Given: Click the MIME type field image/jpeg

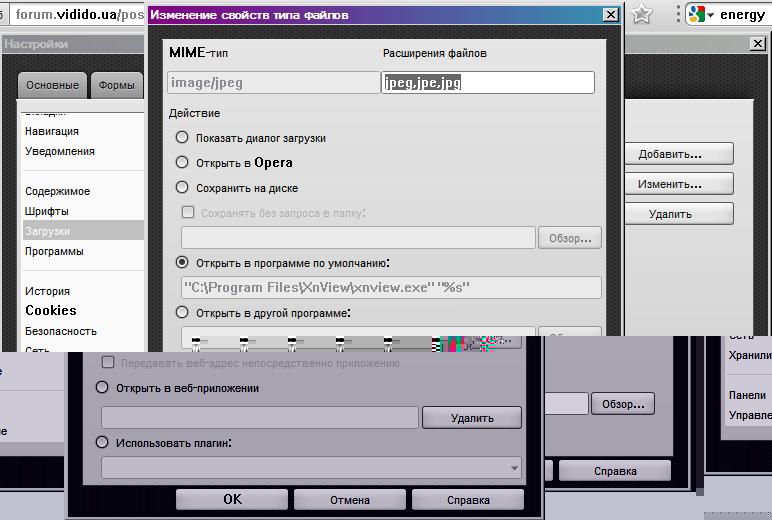Looking at the screenshot, I should point(273,83).
